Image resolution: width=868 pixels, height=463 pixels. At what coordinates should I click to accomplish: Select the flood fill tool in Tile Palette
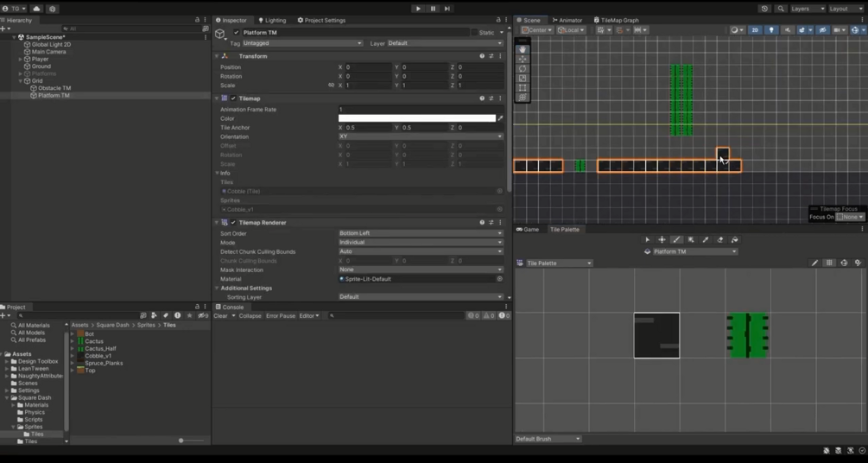click(x=735, y=240)
